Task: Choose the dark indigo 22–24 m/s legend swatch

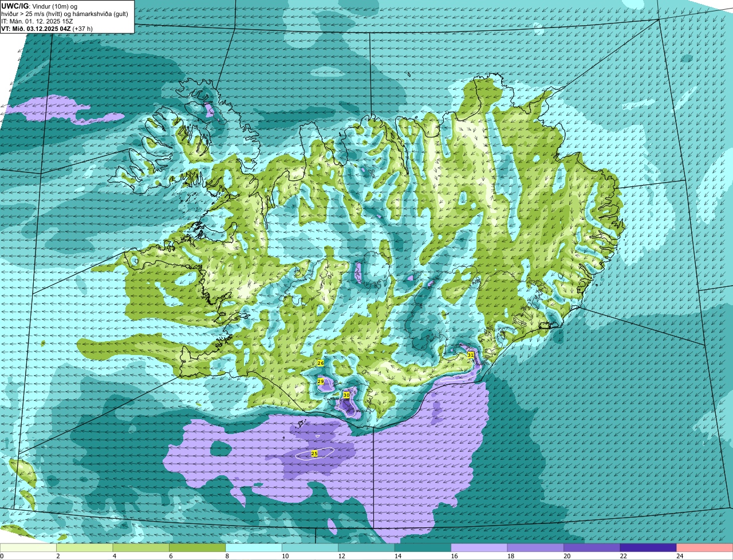Action: [x=648, y=547]
